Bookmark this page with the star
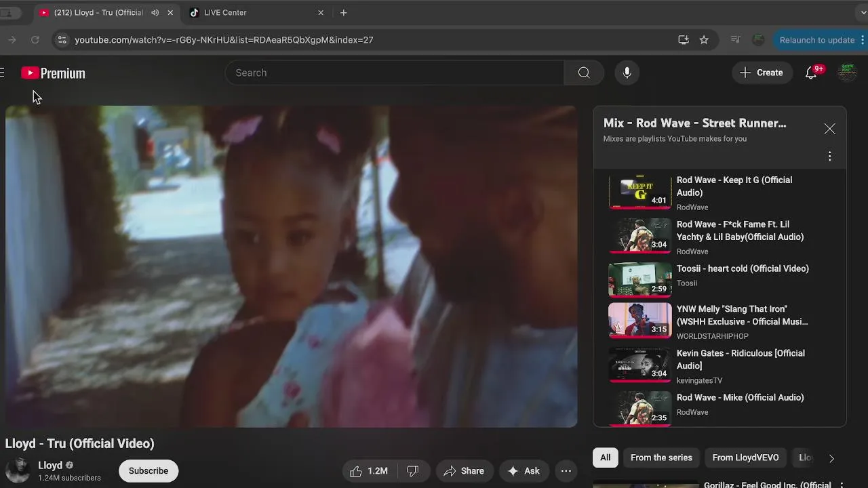The image size is (868, 488). (x=704, y=40)
